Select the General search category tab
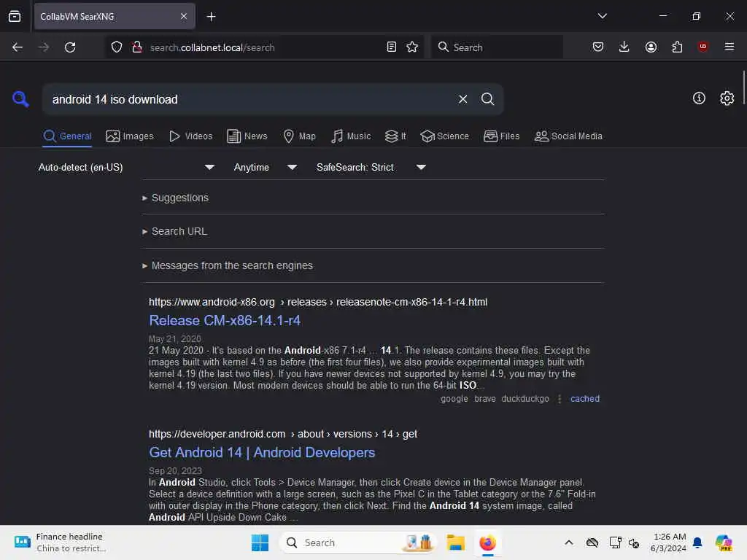The width and height of the screenshot is (747, 560). 67,136
